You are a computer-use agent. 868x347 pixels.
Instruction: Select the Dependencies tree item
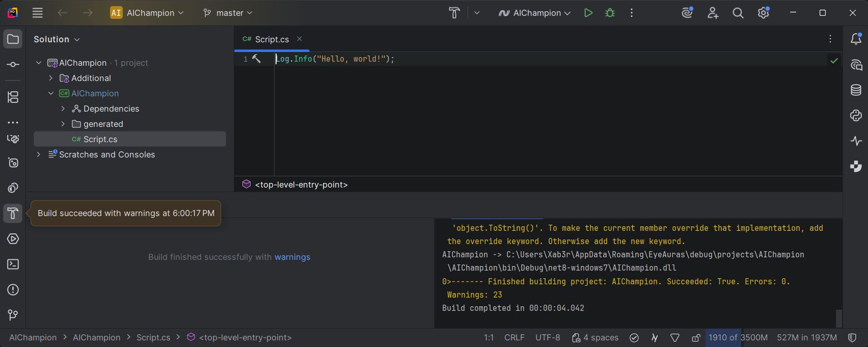(x=111, y=109)
